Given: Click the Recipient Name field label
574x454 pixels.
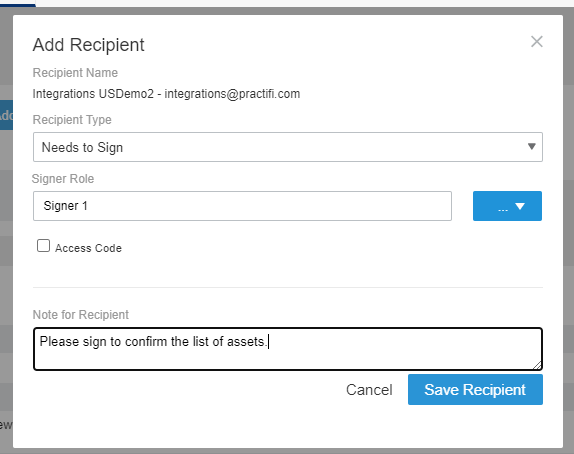Looking at the screenshot, I should [x=75, y=72].
